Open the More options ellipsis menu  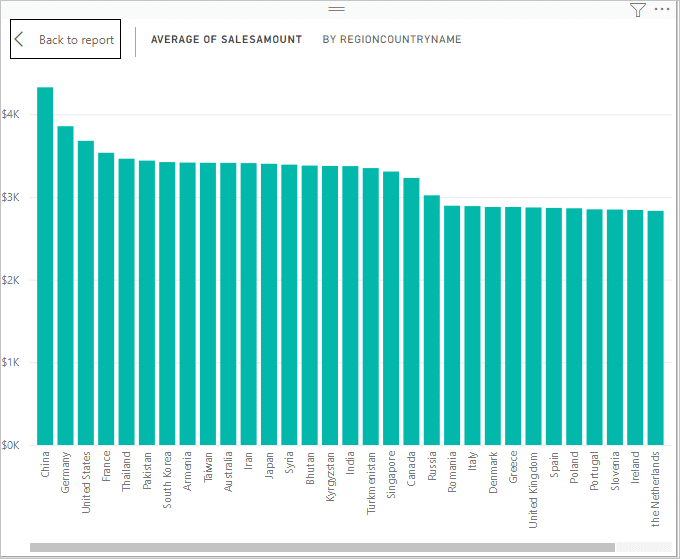point(661,10)
